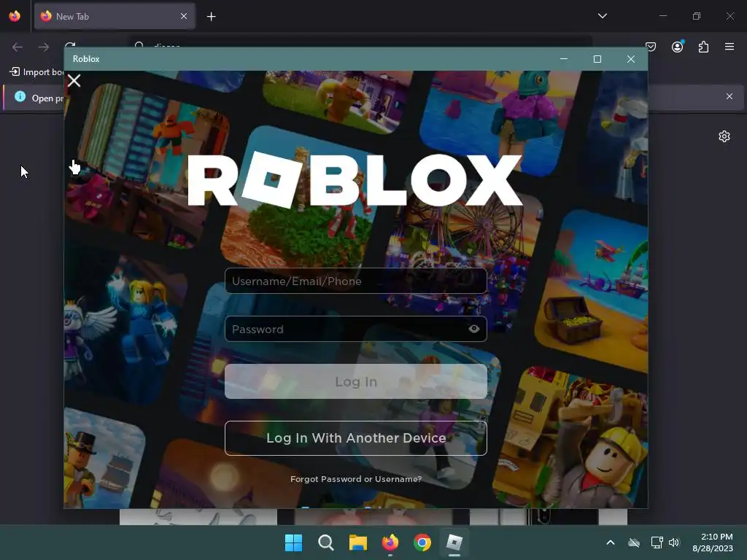Open Windows Search from the taskbar
747x560 pixels.
coord(326,542)
